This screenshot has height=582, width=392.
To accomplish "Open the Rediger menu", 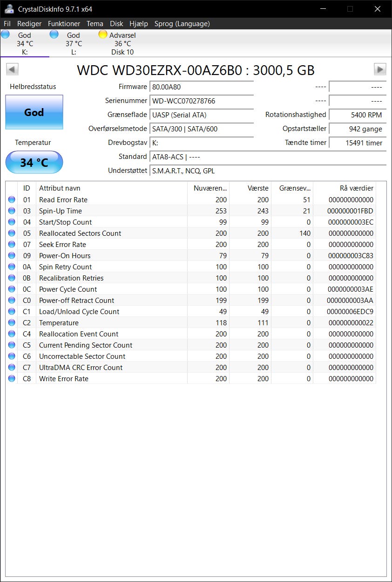I will coord(29,23).
